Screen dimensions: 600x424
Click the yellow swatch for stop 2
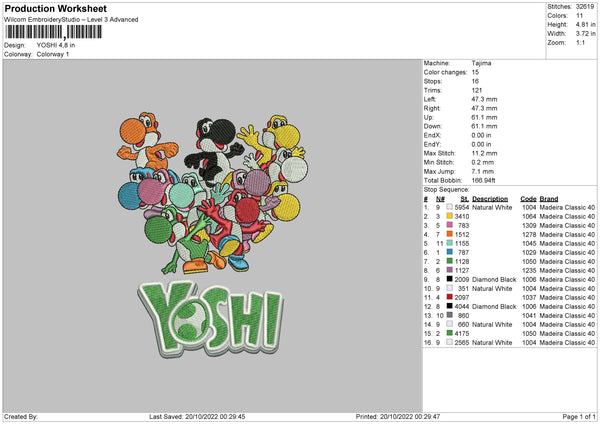[x=450, y=216]
